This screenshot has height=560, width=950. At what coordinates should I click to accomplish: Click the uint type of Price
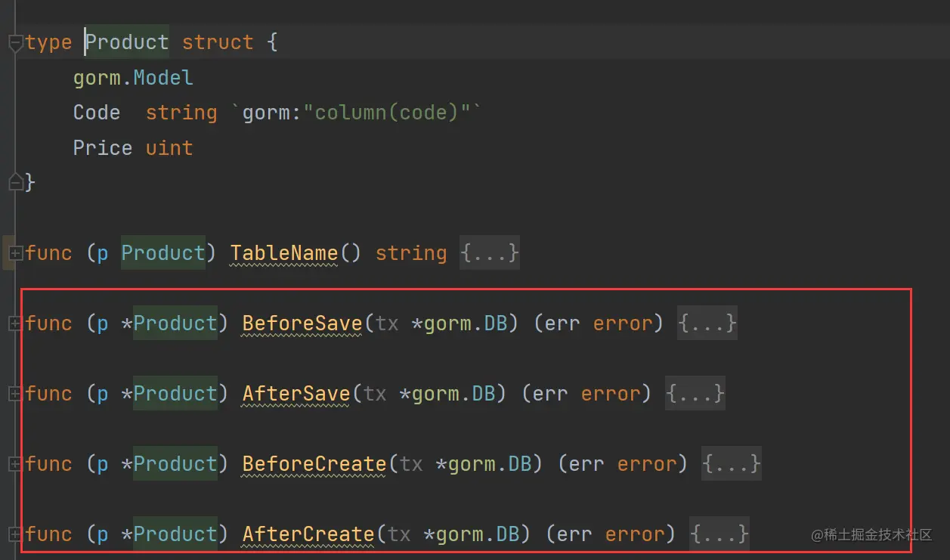point(169,147)
